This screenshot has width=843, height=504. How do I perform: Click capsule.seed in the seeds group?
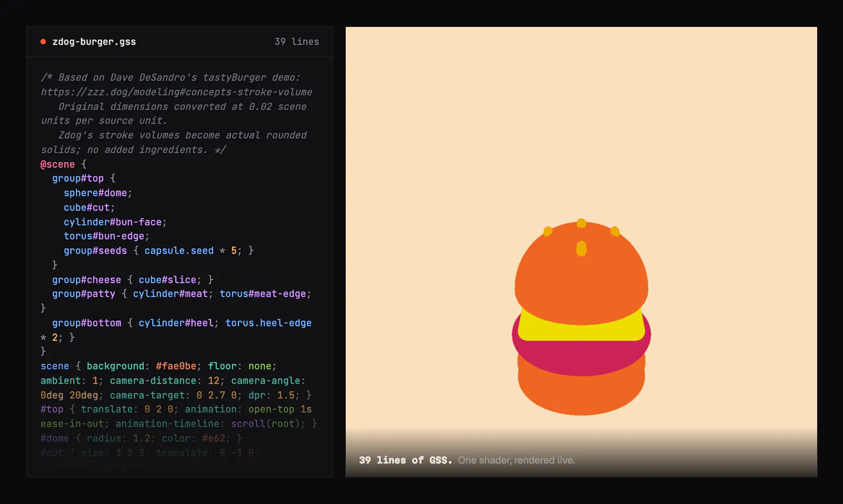[179, 251]
